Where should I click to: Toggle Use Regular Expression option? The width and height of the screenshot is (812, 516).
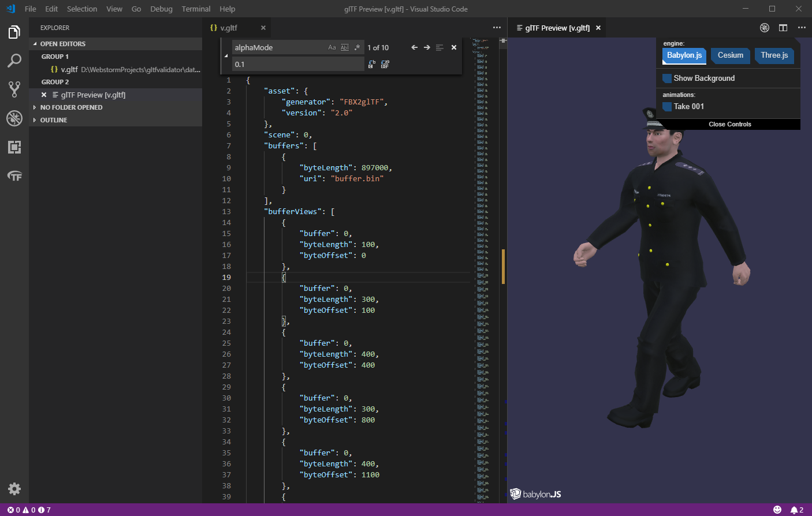coord(357,47)
